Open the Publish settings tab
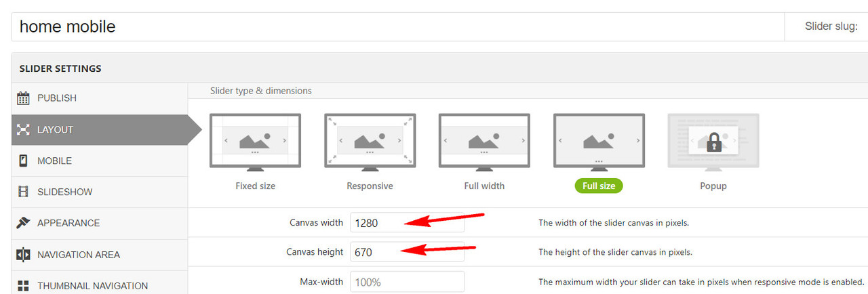This screenshot has width=868, height=294. point(100,98)
